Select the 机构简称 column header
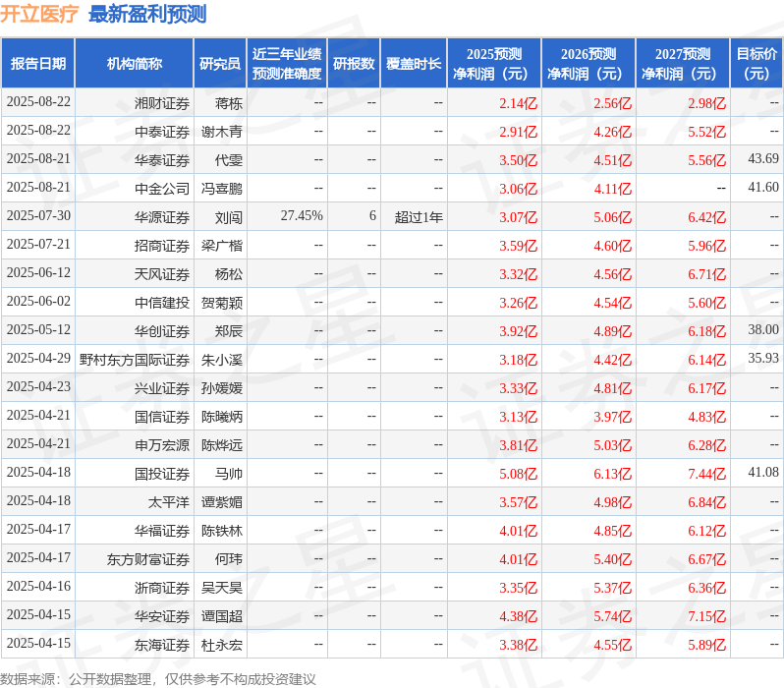784x688 pixels. coord(134,64)
